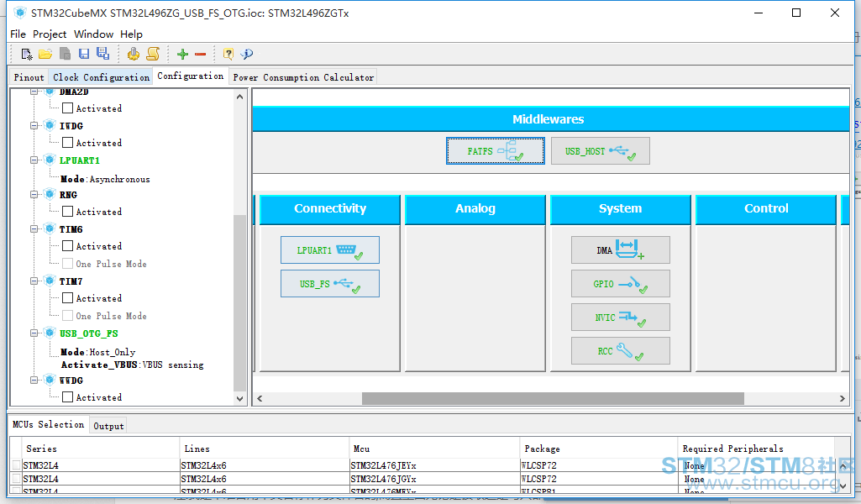Click the horizontal scrollbar thumb in configuration panel
This screenshot has height=504, width=861.
[x=553, y=399]
